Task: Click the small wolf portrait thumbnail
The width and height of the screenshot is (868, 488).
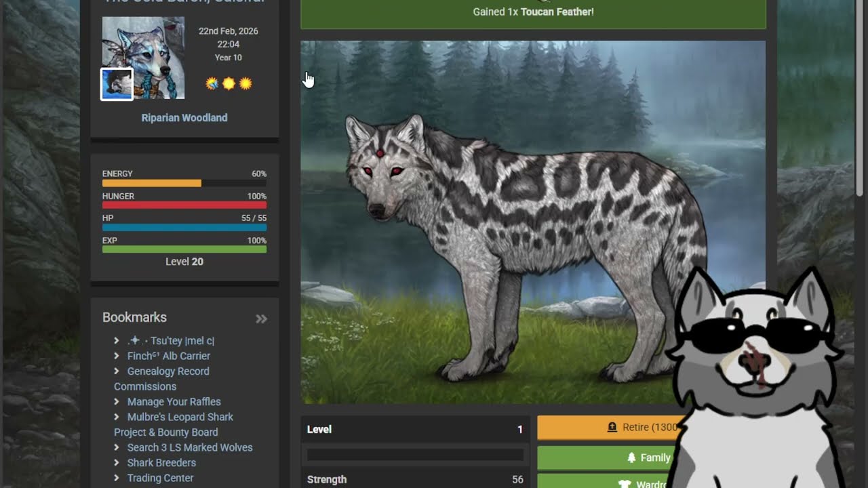Action: pyautogui.click(x=117, y=84)
